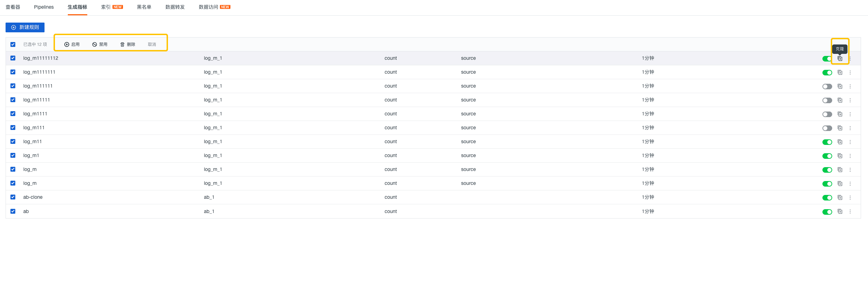The image size is (868, 303).
Task: Click source in the log_m1 row
Action: [x=468, y=155]
